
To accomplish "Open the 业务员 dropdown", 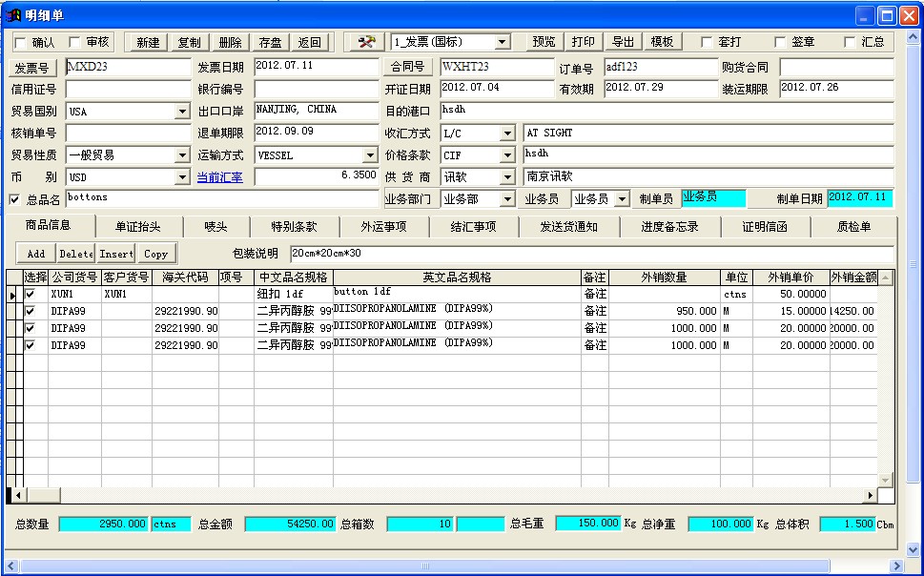I will click(x=622, y=199).
